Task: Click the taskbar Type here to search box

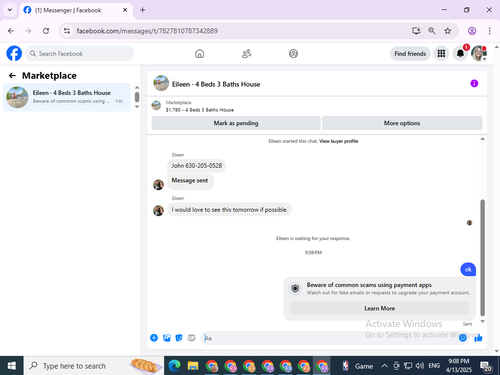Action: (x=94, y=366)
